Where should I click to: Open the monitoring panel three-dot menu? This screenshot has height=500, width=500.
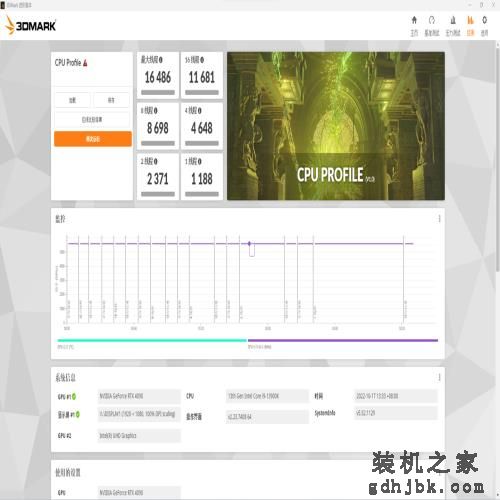[x=439, y=219]
